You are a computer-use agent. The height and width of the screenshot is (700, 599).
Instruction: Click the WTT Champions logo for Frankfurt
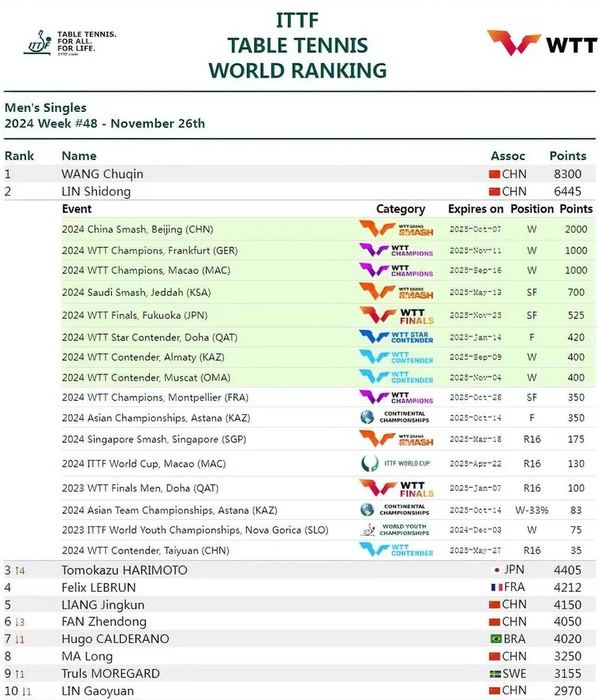coord(396,251)
